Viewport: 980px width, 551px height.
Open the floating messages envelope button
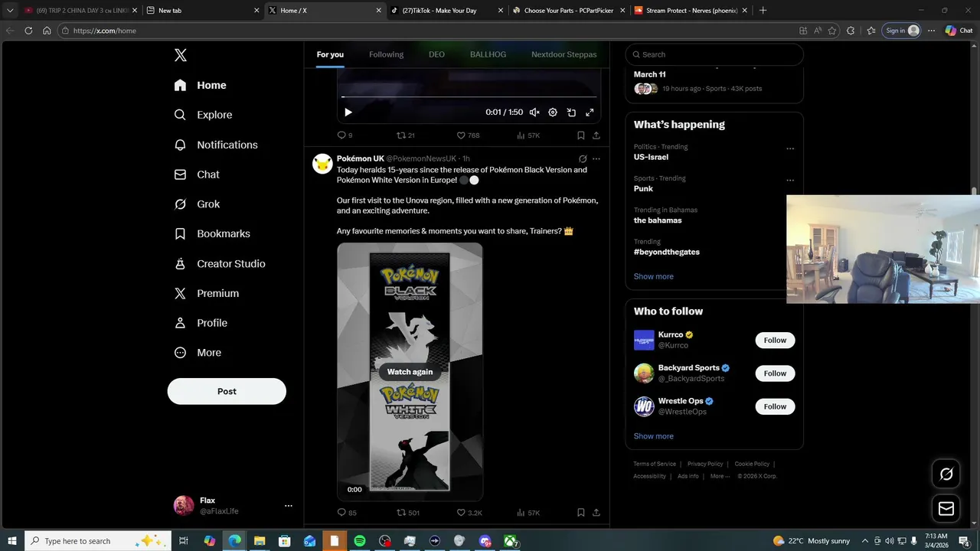click(946, 508)
